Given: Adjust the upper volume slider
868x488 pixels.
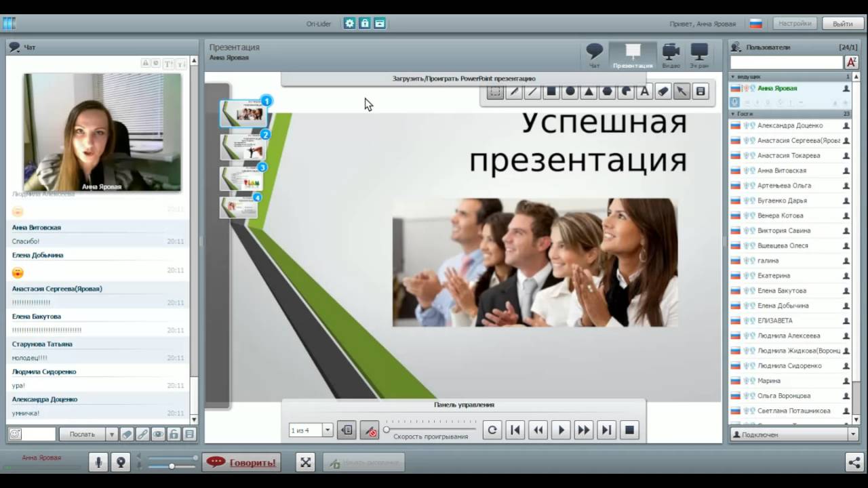Looking at the screenshot, I should tap(173, 458).
